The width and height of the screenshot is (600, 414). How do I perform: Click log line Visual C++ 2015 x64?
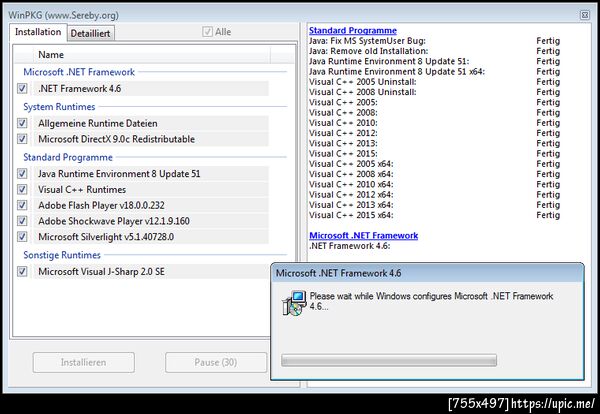click(351, 215)
